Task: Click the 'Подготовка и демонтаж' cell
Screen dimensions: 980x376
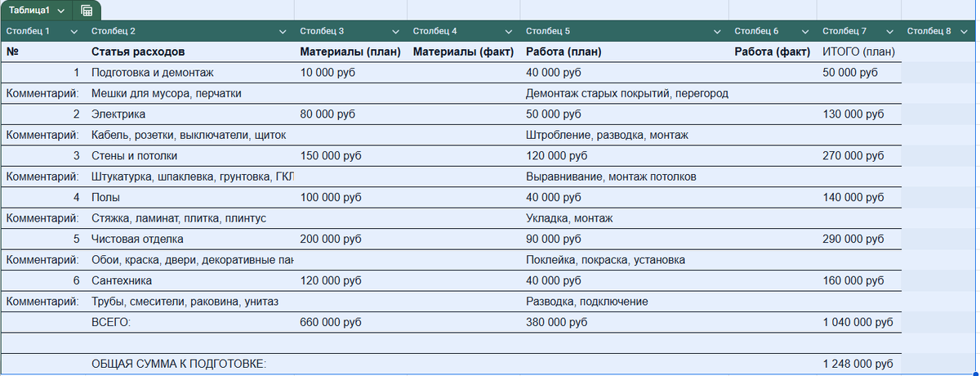Action: [x=190, y=73]
